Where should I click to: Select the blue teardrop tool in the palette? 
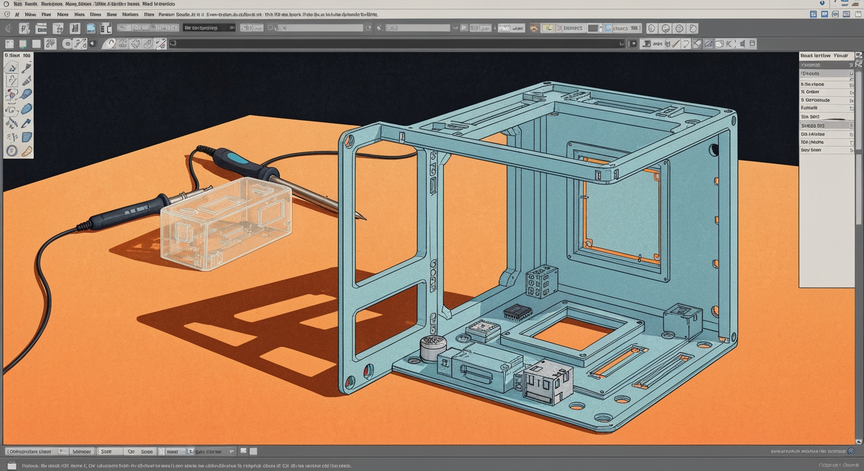point(26,109)
